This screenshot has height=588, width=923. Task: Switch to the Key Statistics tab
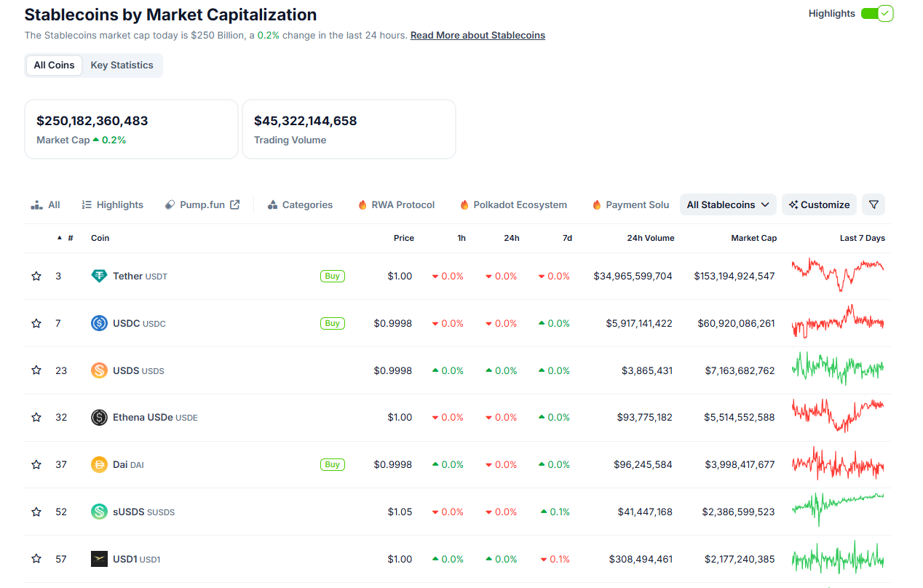[x=122, y=65]
